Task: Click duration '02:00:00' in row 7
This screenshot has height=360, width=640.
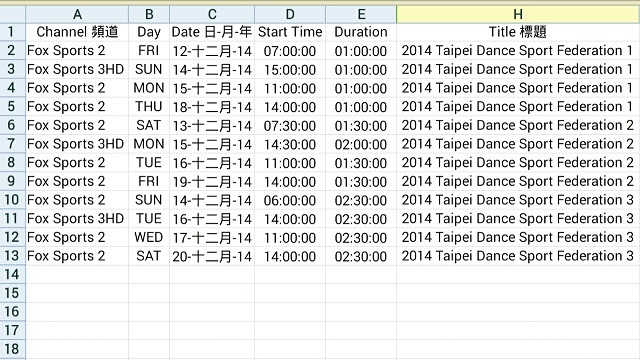Action: point(361,144)
